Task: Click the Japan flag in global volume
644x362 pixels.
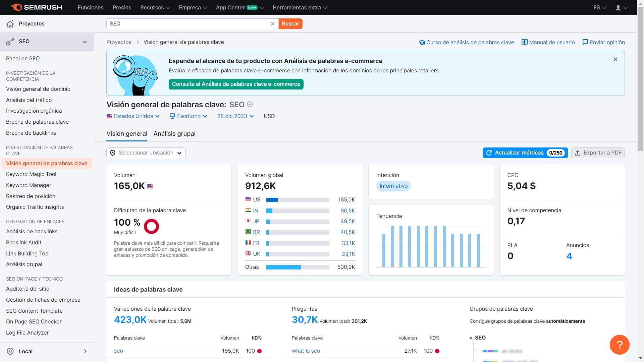Action: pyautogui.click(x=248, y=221)
